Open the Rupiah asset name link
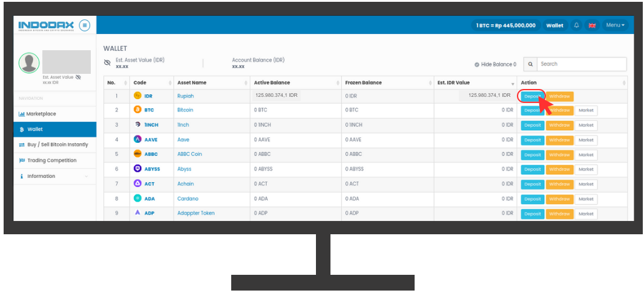This screenshot has height=296, width=644. 185,96
